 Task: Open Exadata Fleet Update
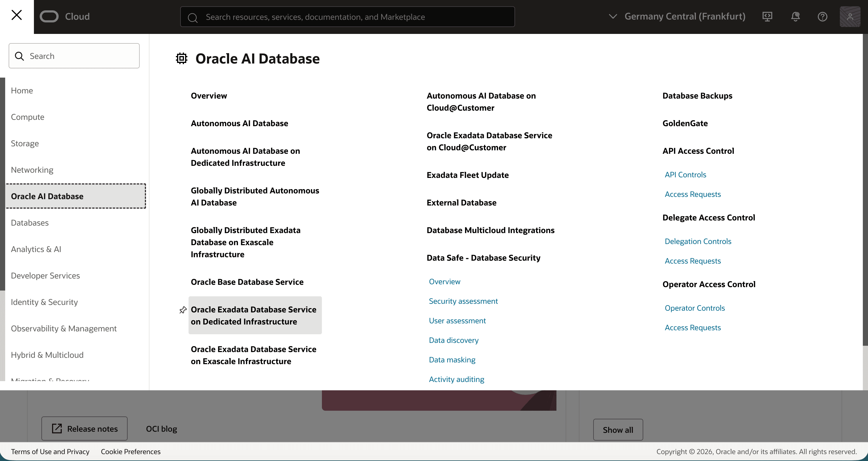pyautogui.click(x=468, y=175)
